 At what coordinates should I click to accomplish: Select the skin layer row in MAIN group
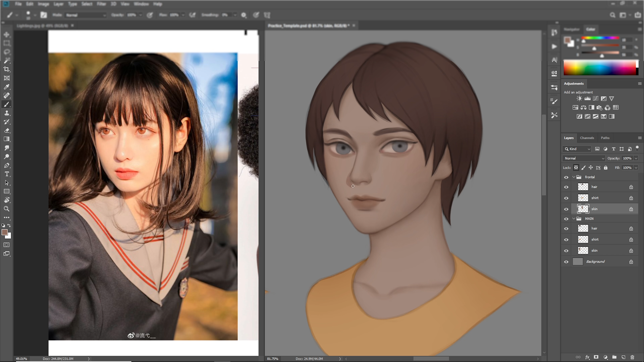click(x=604, y=250)
